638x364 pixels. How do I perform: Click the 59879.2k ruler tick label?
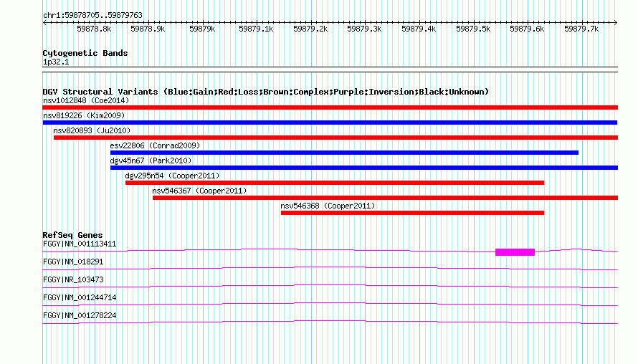pyautogui.click(x=310, y=29)
